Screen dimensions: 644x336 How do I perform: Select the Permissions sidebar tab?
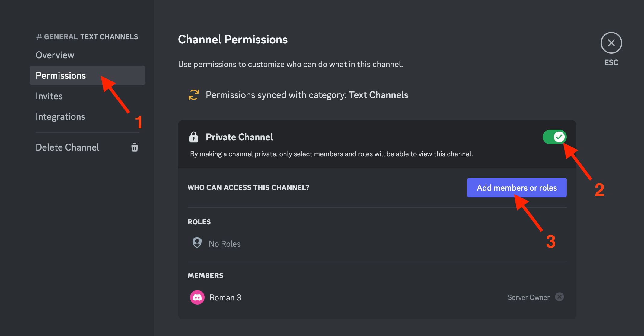(61, 76)
